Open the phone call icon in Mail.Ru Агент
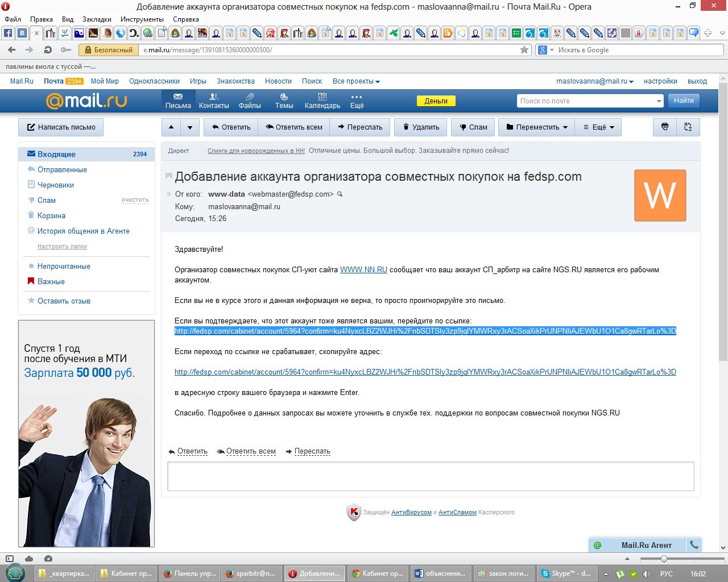728x582 pixels. click(x=694, y=544)
